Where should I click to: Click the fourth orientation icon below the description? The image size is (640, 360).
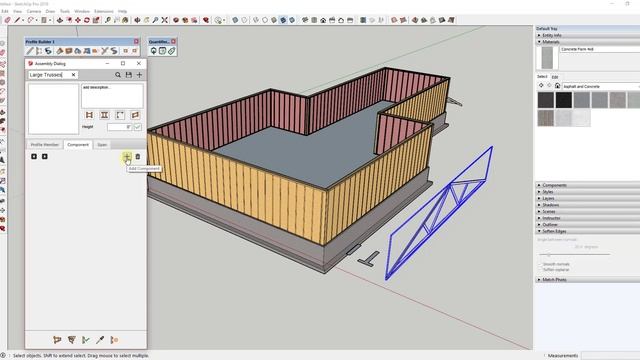pos(135,115)
